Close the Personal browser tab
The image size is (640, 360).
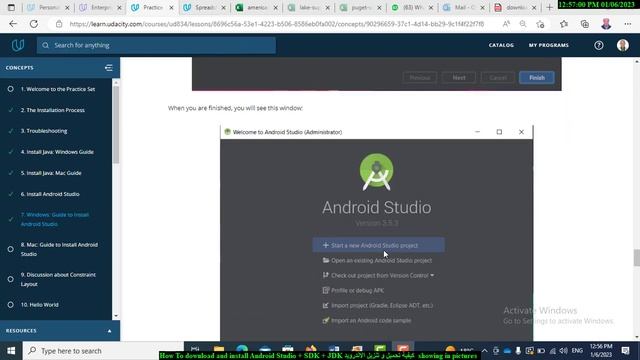pos(67,7)
